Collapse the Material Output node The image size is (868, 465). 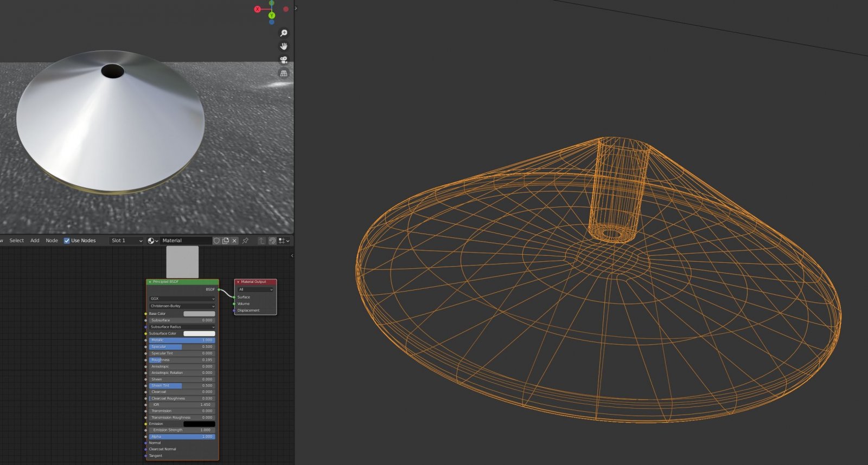coord(238,282)
